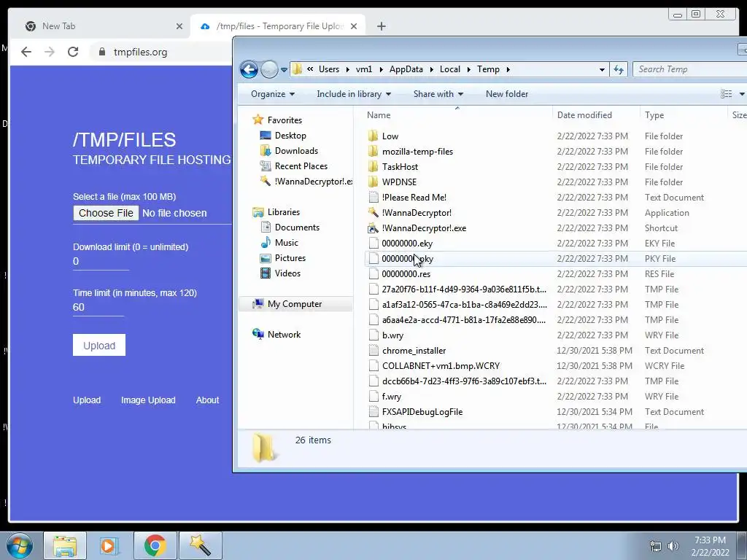Select Network in navigation pane
The image size is (747, 560).
pos(284,335)
